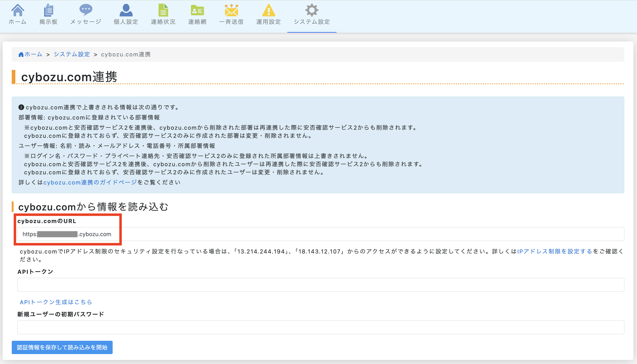The width and height of the screenshot is (637, 364).
Task: Click the ユーザー情報 line in notice
Action: point(117,146)
